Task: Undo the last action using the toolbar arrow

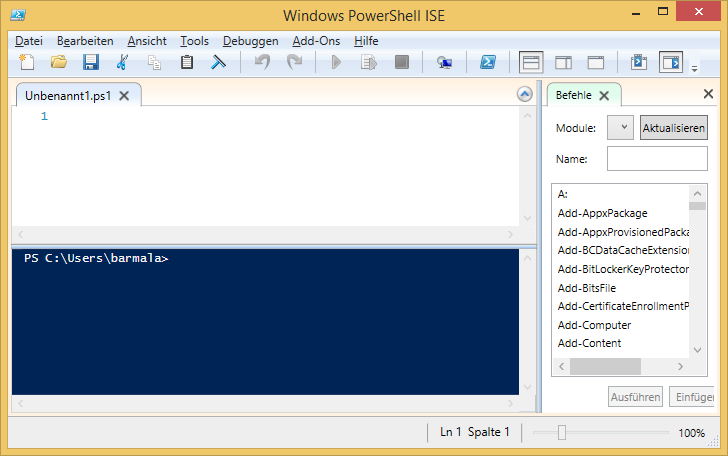Action: [x=262, y=62]
